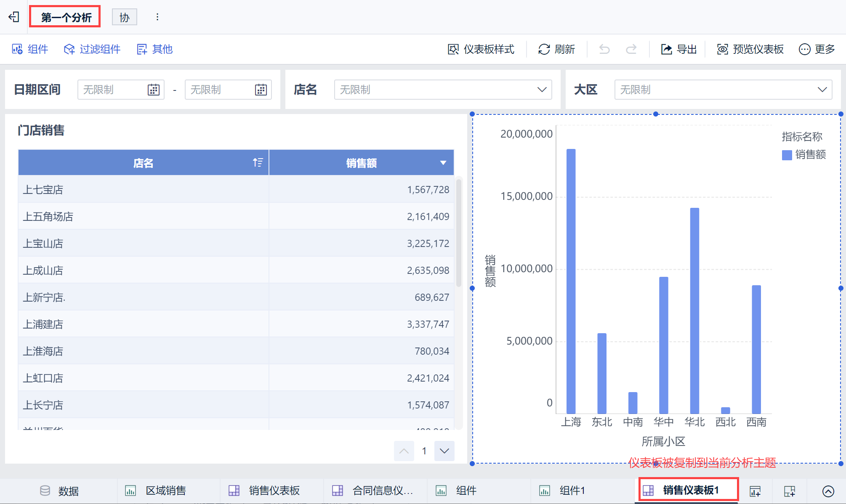Open 销售额 column header dropdown arrow
Image resolution: width=846 pixels, height=504 pixels.
(x=443, y=163)
